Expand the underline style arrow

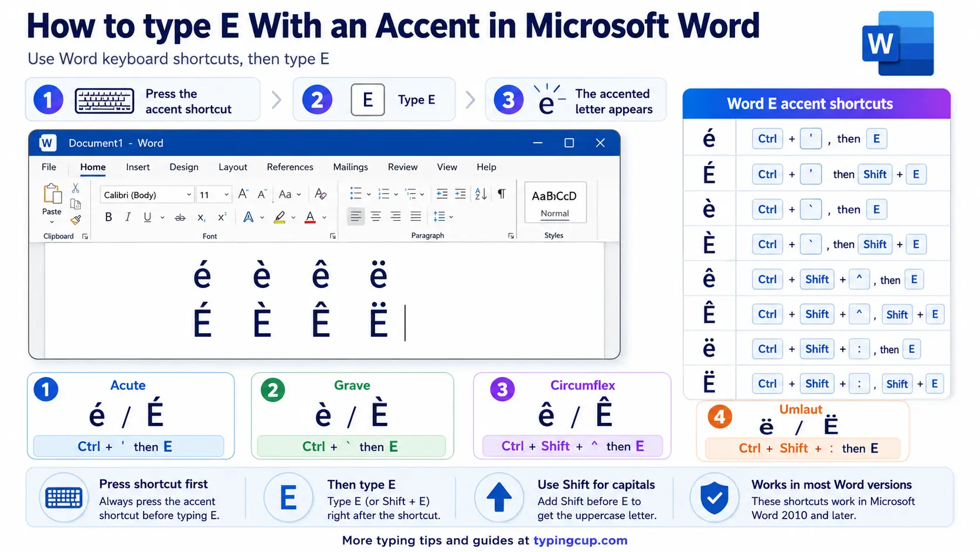[162, 218]
